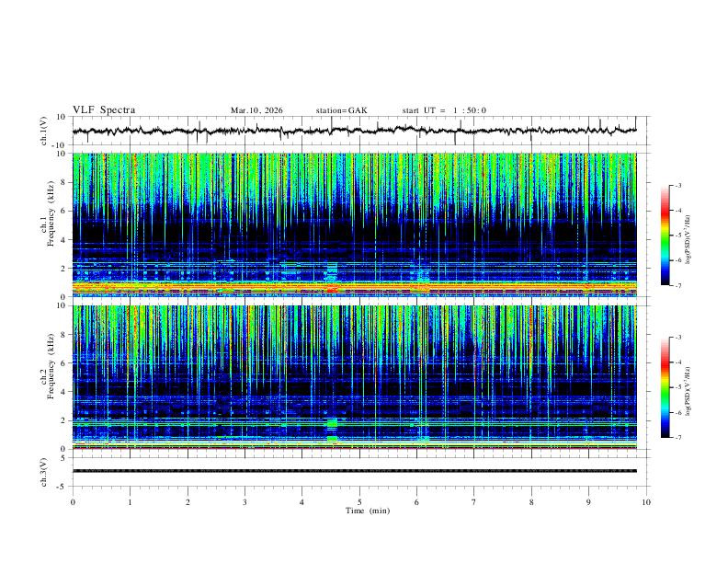Select the log(PSD) label beside ch.2 colorbar
The width and height of the screenshot is (728, 563).
(x=688, y=391)
